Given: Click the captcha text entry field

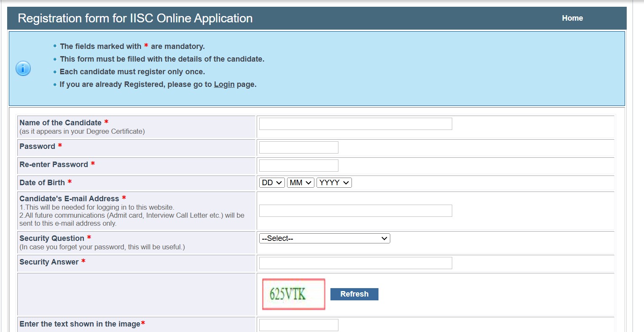Looking at the screenshot, I should tap(298, 325).
